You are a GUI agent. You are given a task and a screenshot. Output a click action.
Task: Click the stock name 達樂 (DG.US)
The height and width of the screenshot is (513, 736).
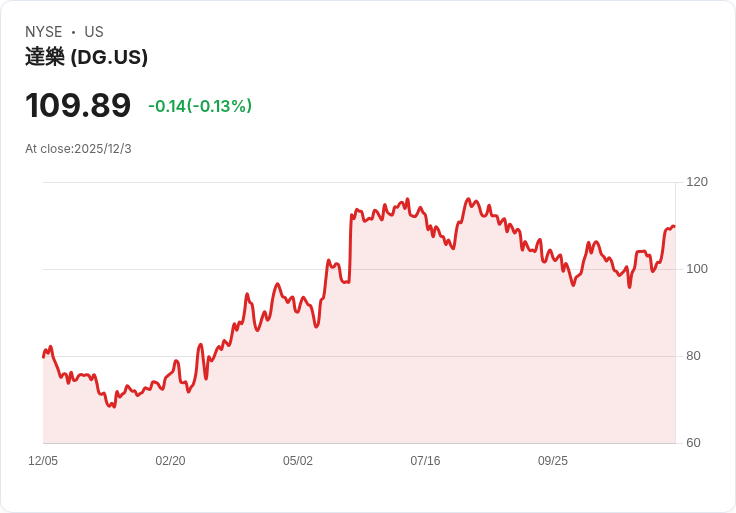[x=86, y=57]
